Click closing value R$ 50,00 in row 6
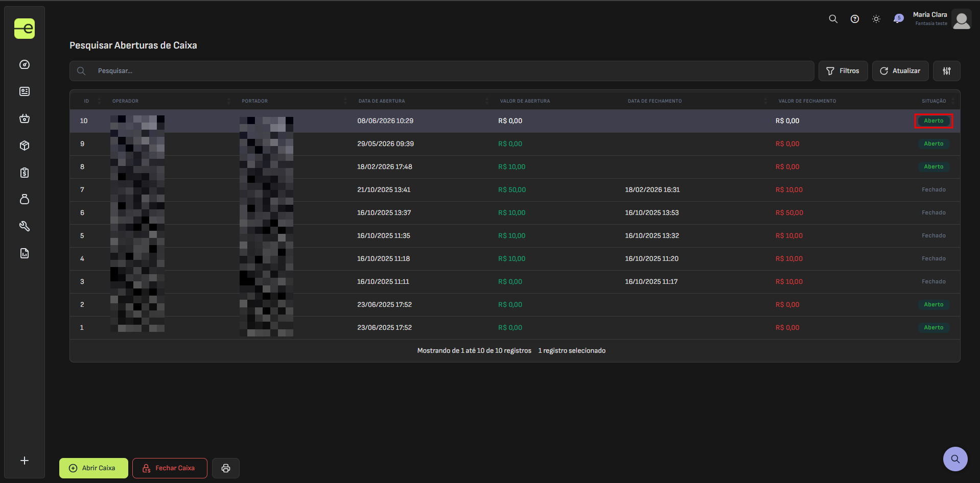Viewport: 980px width, 483px height. coord(789,213)
